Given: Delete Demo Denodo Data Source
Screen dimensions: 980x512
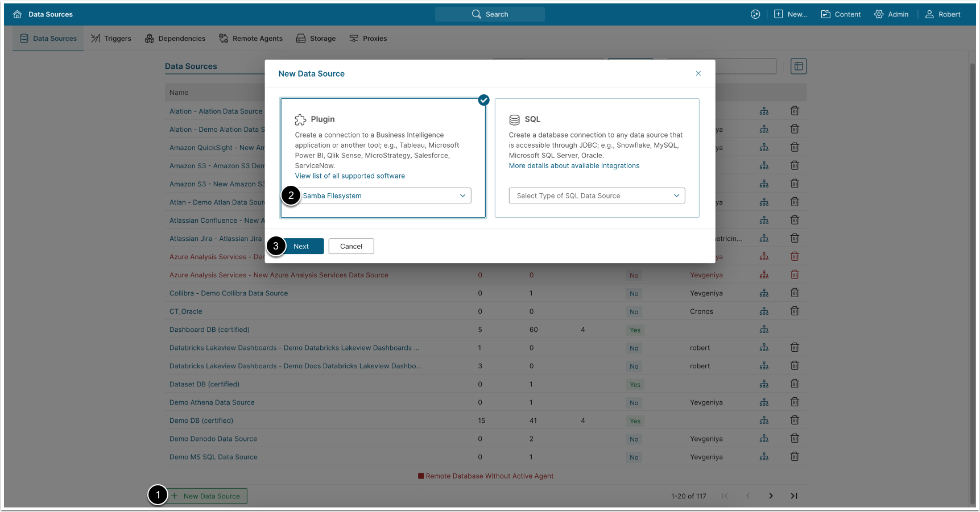Looking at the screenshot, I should [795, 438].
